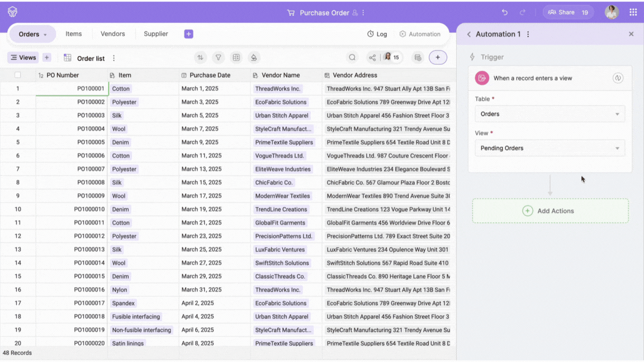The height and width of the screenshot is (362, 644).
Task: Open the apps grid icon
Action: coord(633,12)
